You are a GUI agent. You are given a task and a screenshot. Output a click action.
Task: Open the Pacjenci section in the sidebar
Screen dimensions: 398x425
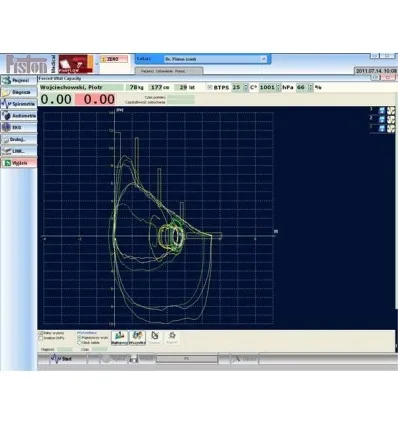[19, 81]
